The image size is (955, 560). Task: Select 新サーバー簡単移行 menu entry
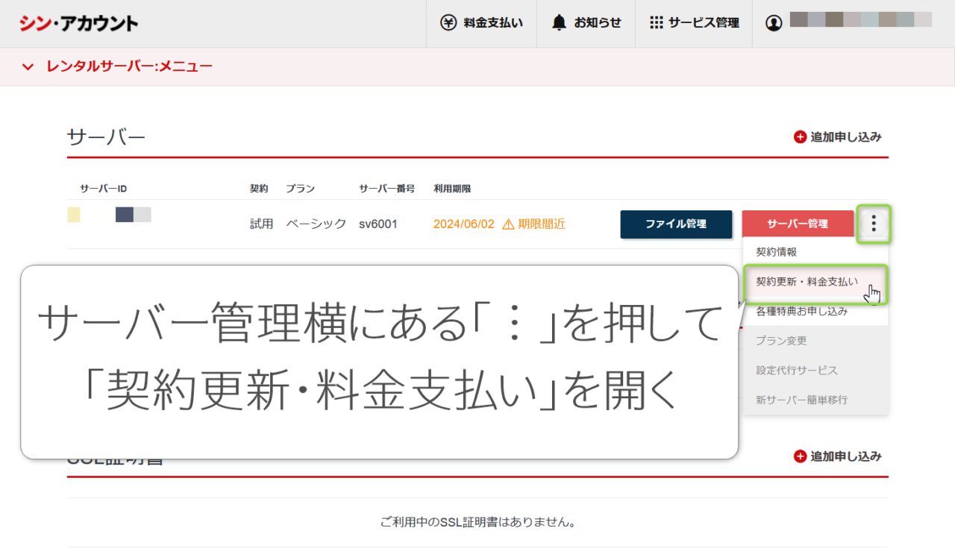[x=815, y=400]
